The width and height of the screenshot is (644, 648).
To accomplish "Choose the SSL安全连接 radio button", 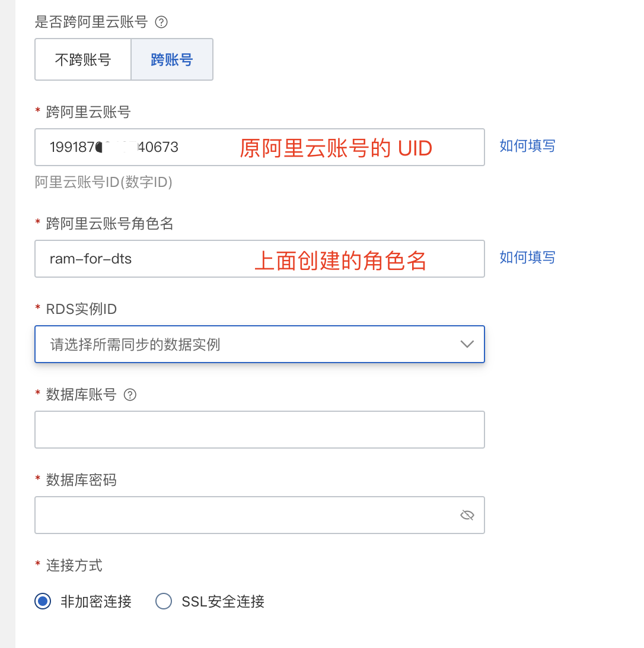I will [163, 601].
